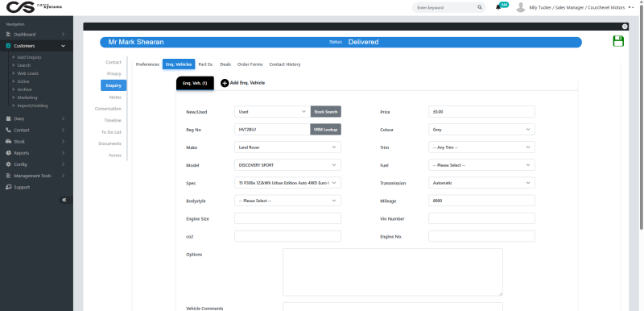
Task: Expand the Transmission dropdown set to Automatic
Action: tap(481, 183)
